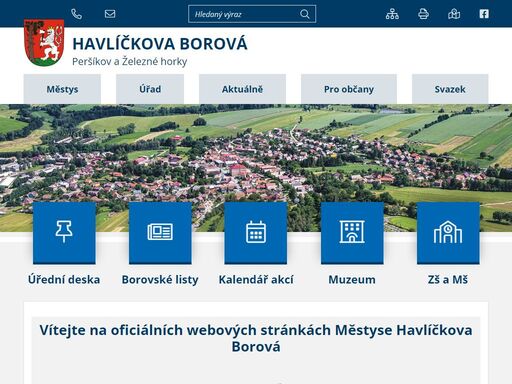Open the Pro občany menu
The image size is (512, 384).
point(349,89)
